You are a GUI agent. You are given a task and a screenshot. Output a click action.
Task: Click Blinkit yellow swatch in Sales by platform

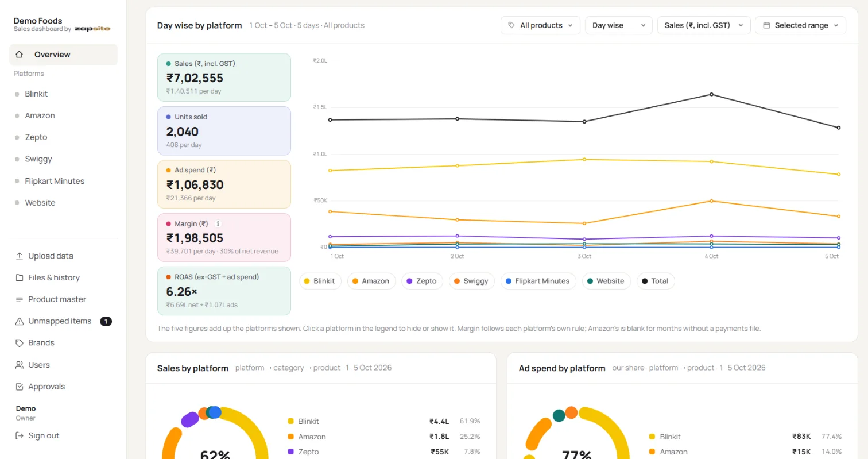click(291, 421)
